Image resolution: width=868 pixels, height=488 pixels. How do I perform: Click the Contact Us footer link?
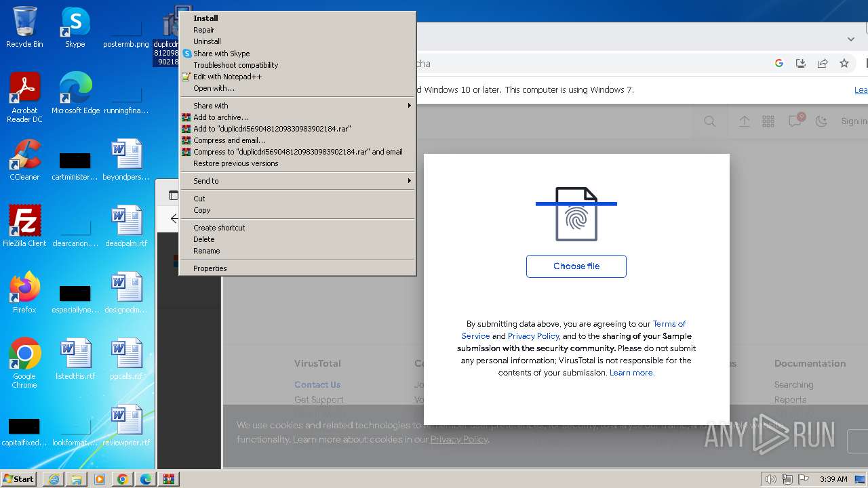pyautogui.click(x=317, y=385)
